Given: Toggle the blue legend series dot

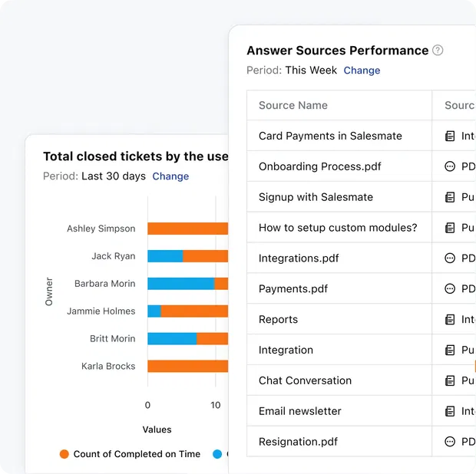Looking at the screenshot, I should click(x=217, y=454).
